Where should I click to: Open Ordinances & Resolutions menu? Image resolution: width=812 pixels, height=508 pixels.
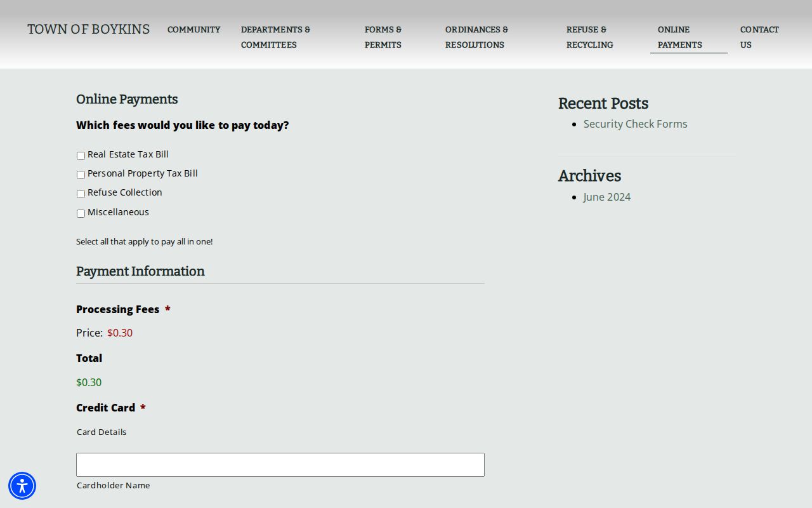pyautogui.click(x=476, y=37)
